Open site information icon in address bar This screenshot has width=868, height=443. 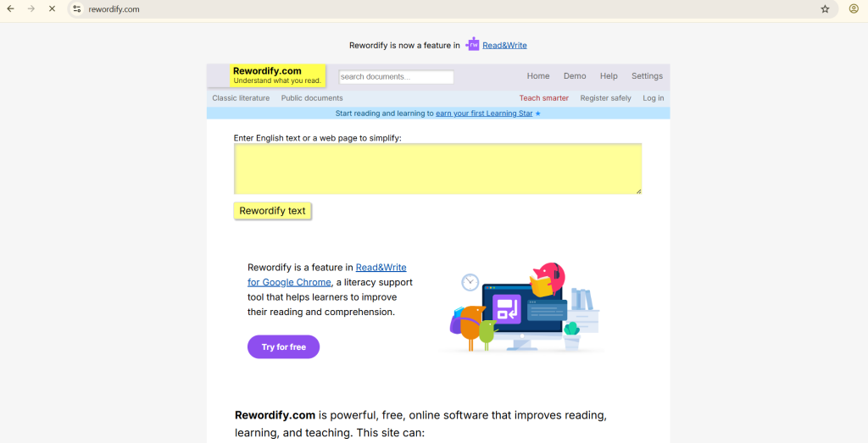77,9
